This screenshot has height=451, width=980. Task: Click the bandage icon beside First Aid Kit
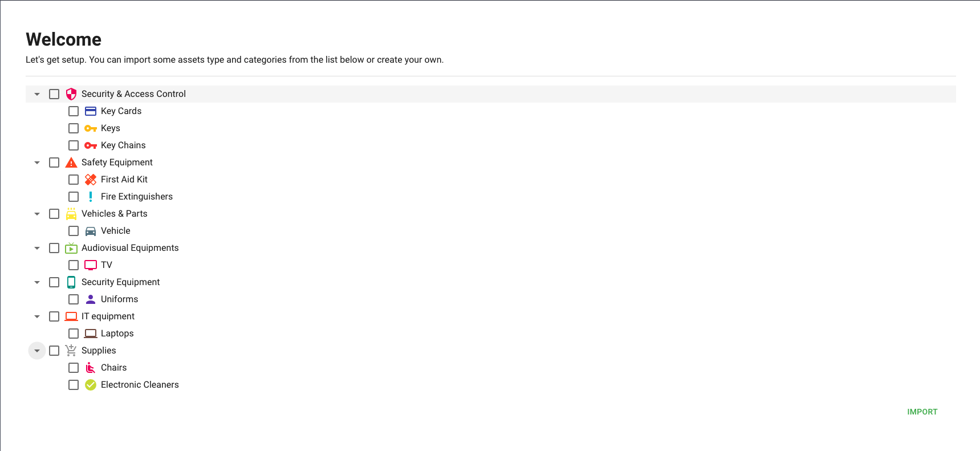coord(91,180)
